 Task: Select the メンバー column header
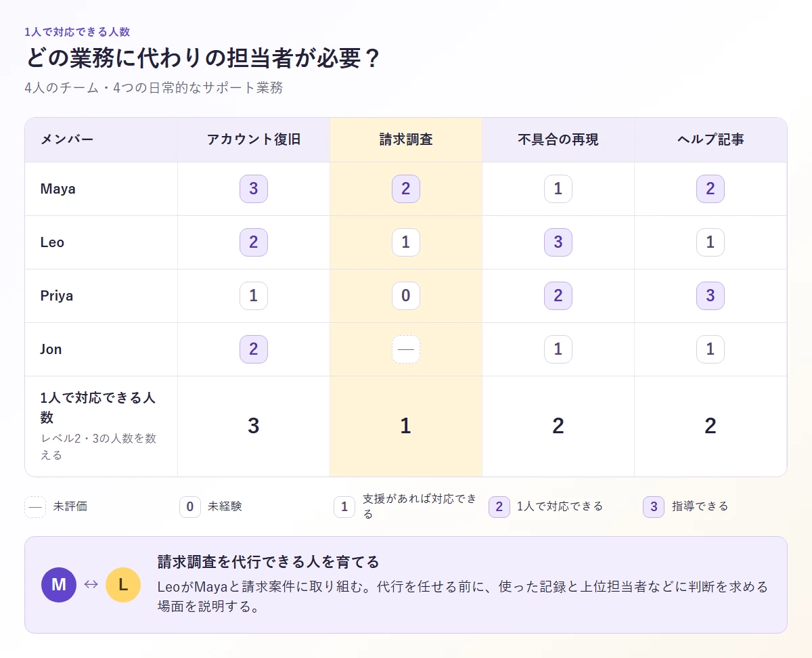(x=101, y=140)
